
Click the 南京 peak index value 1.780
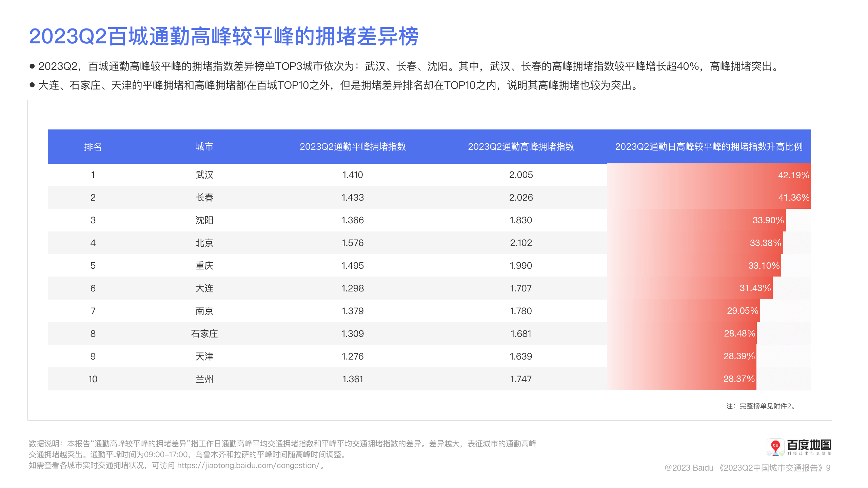pyautogui.click(x=521, y=311)
